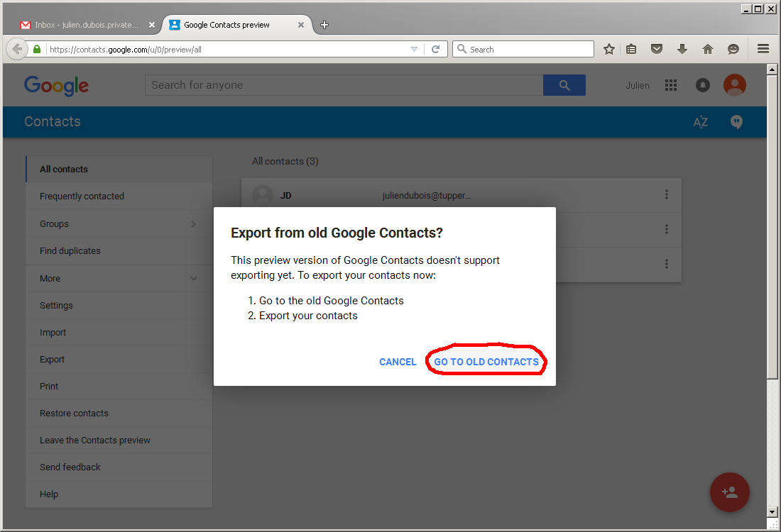Open the Google apps grid
The height and width of the screenshot is (532, 781).
click(x=671, y=85)
